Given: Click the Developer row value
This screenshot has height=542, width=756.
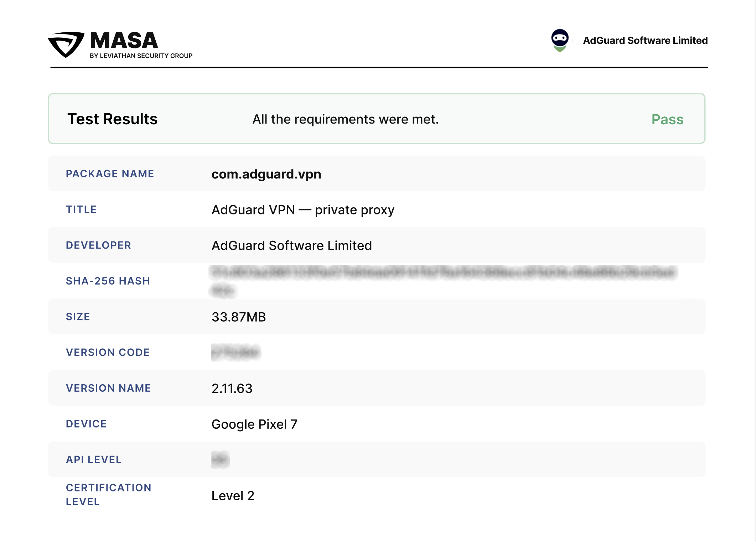Looking at the screenshot, I should click(x=291, y=245).
